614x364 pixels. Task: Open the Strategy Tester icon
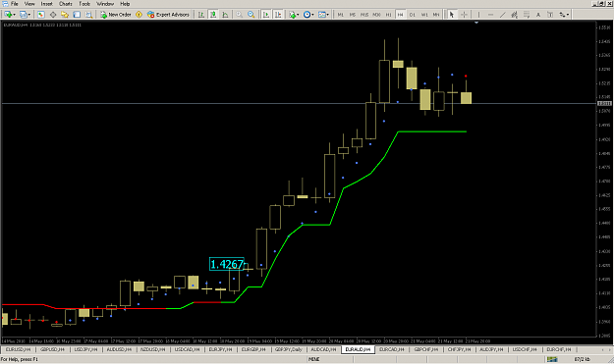88,15
